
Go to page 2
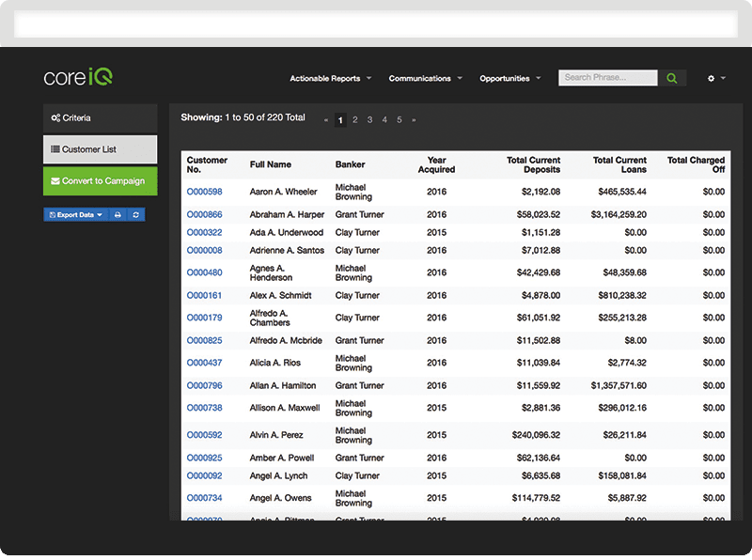[x=355, y=120]
